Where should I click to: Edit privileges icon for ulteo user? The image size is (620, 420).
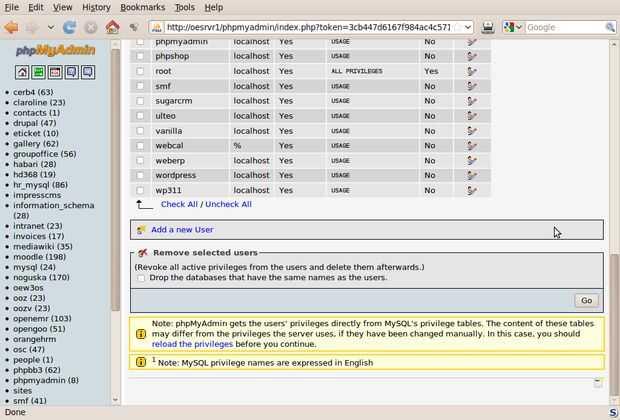(x=471, y=116)
